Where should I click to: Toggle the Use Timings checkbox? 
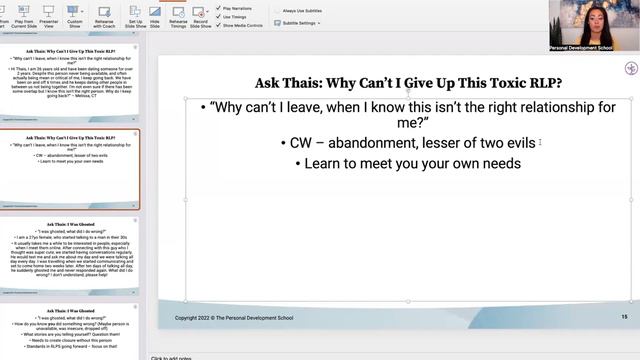tap(218, 16)
